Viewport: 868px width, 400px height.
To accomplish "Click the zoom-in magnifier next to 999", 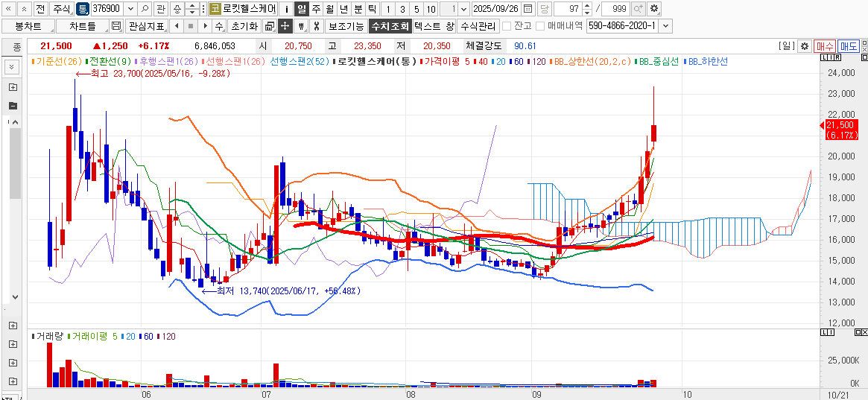I will [x=638, y=9].
